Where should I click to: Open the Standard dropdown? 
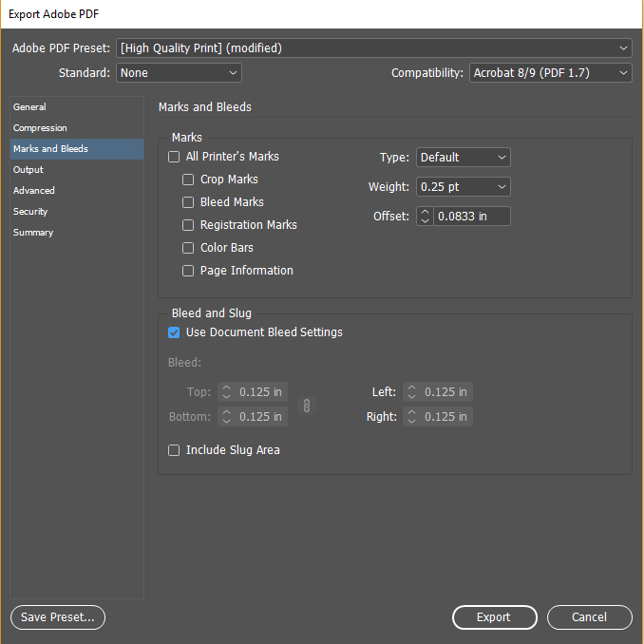click(x=179, y=73)
